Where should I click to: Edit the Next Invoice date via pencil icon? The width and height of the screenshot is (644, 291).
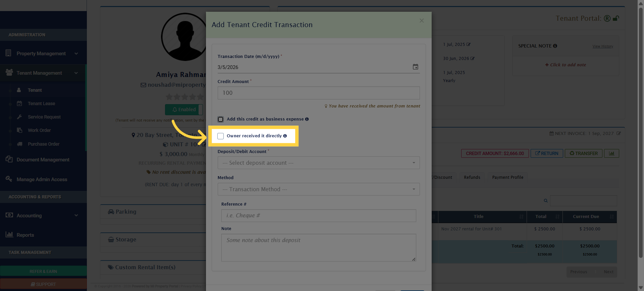click(x=619, y=133)
